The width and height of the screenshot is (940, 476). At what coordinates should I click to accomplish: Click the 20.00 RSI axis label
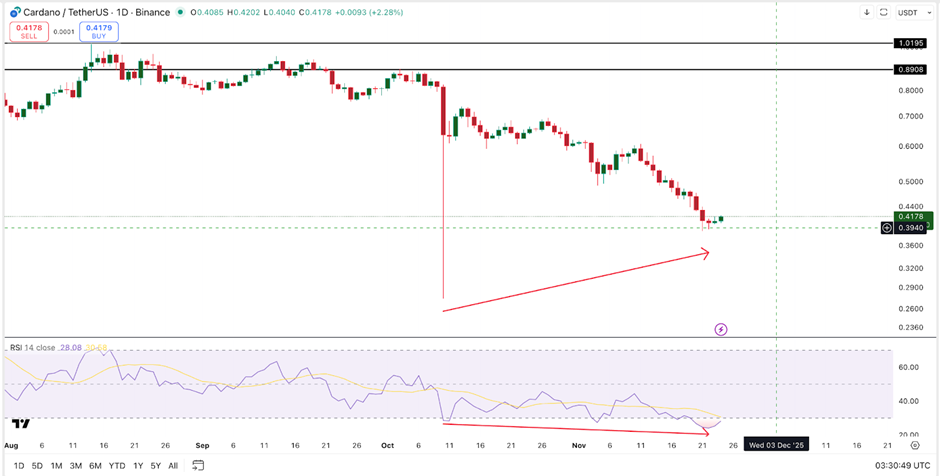908,435
